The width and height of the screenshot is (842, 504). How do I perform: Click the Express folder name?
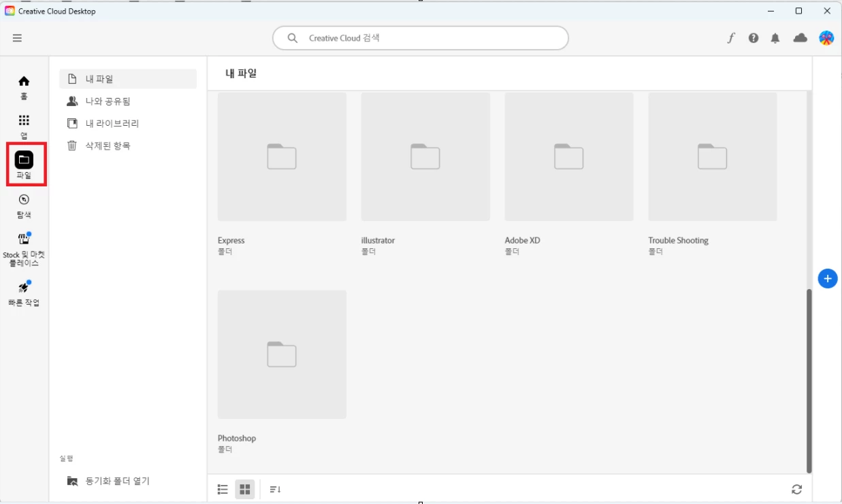231,240
